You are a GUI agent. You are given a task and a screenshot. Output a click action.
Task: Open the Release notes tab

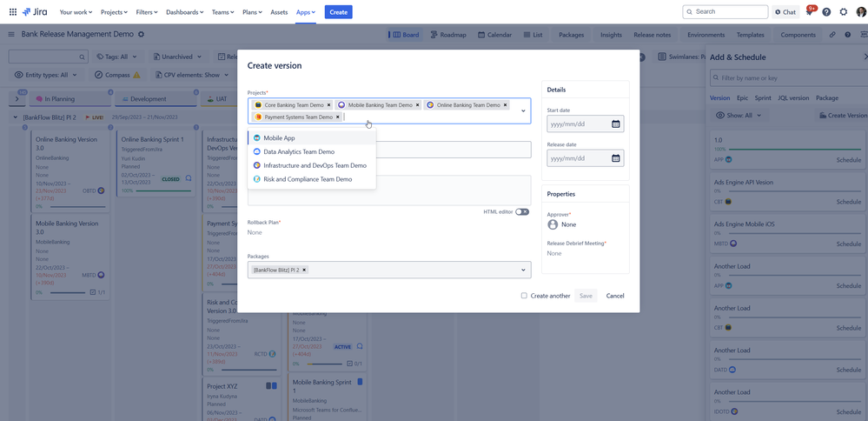[653, 34]
